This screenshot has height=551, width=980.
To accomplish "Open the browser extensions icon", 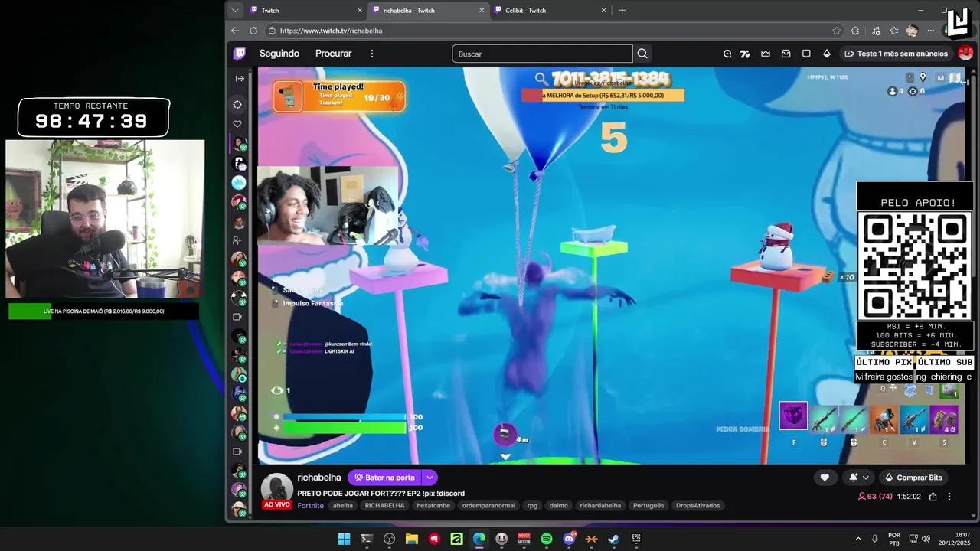I will [855, 31].
